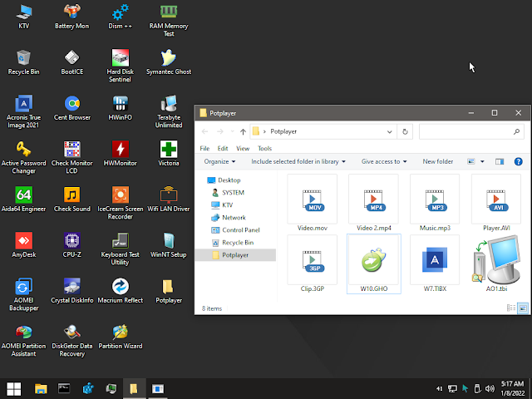Viewport: 532px width, 399px height.
Task: Select Control Panel in navigation pane
Action: click(x=241, y=230)
